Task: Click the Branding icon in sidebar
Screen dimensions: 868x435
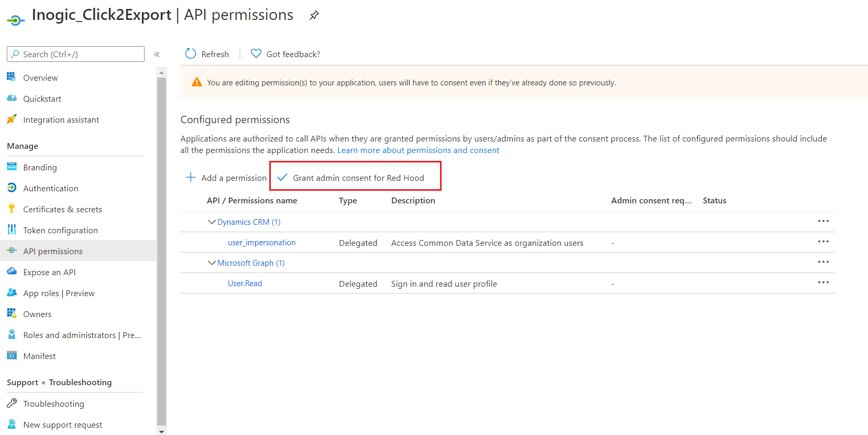Action: click(x=12, y=167)
